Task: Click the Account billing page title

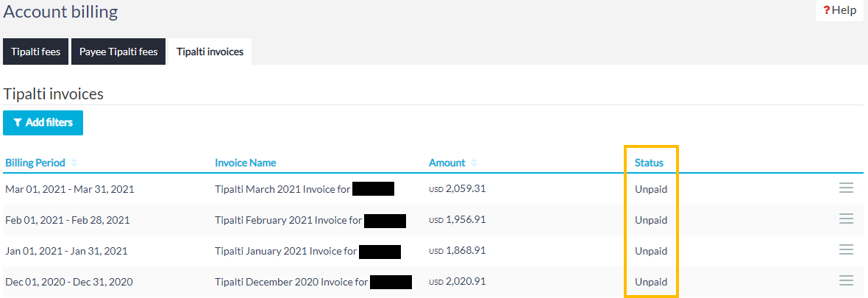Action: point(60,12)
